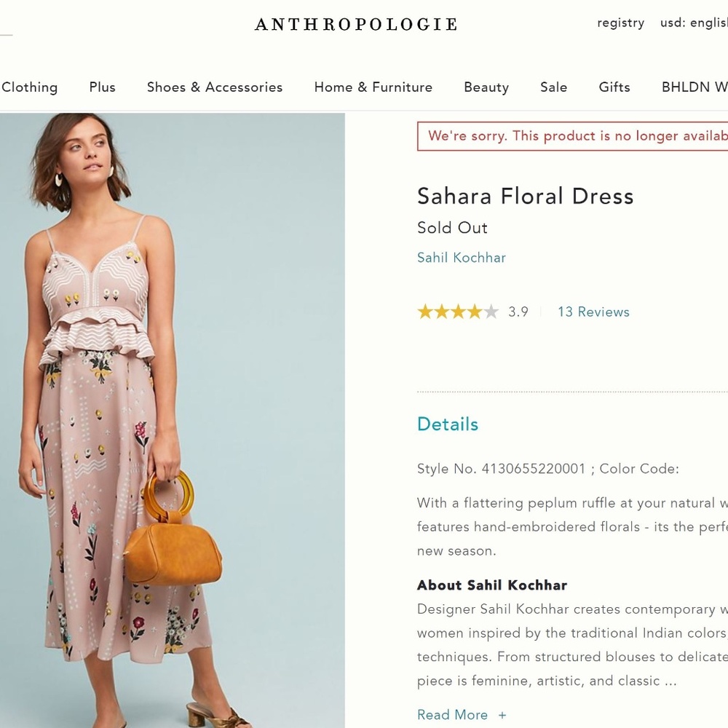
Task: Click the Anthropologie logo
Action: pos(355,24)
